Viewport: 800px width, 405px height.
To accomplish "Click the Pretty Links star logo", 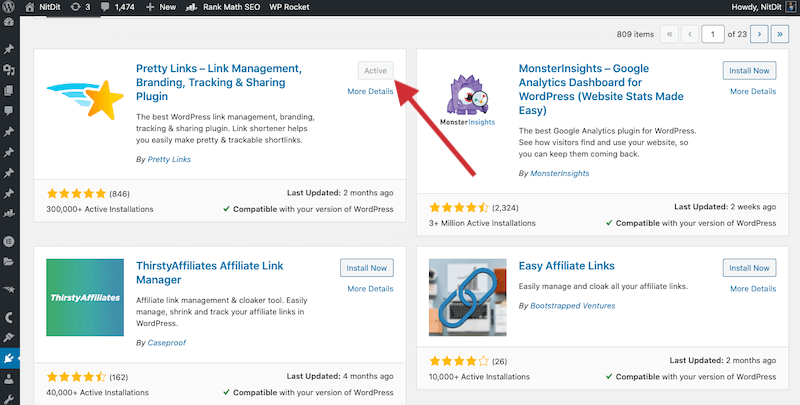I will 85,99.
